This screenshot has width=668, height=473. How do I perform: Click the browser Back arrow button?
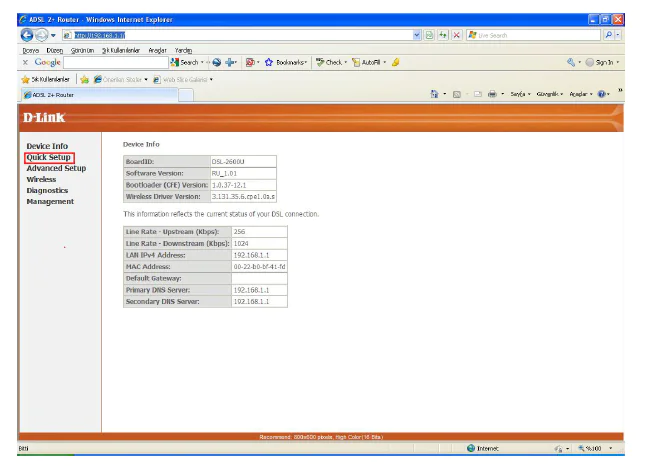coord(28,35)
